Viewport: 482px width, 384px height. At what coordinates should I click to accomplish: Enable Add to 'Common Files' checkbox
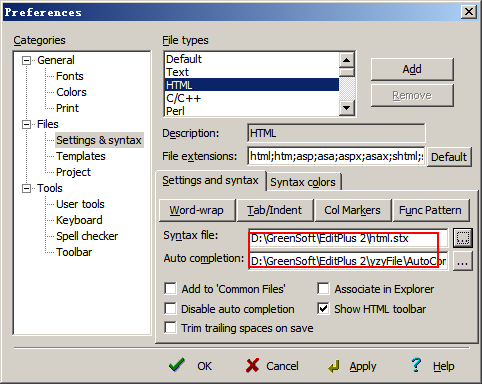click(x=170, y=289)
